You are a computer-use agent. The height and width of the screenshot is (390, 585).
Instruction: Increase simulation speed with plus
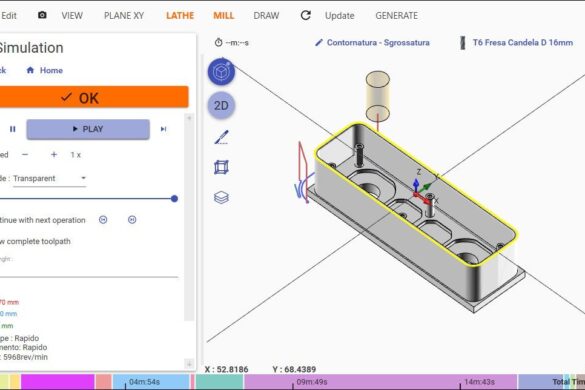54,155
